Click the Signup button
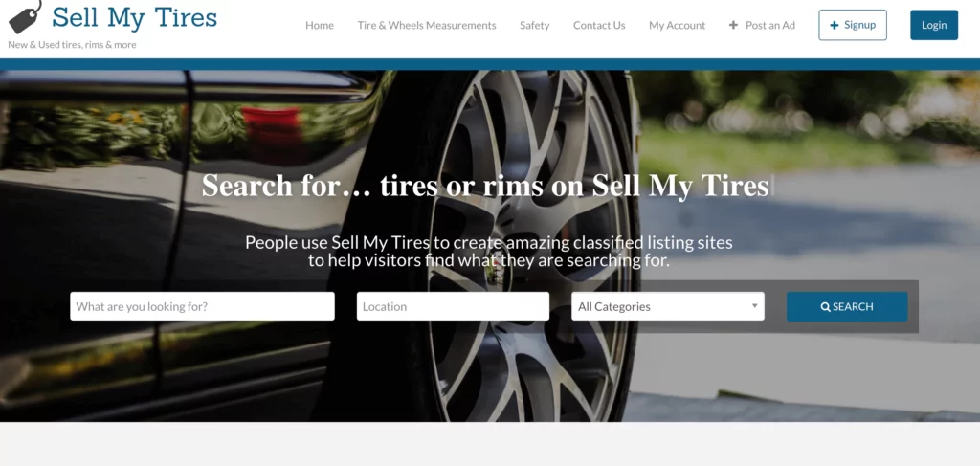This screenshot has width=980, height=466. coord(853,25)
